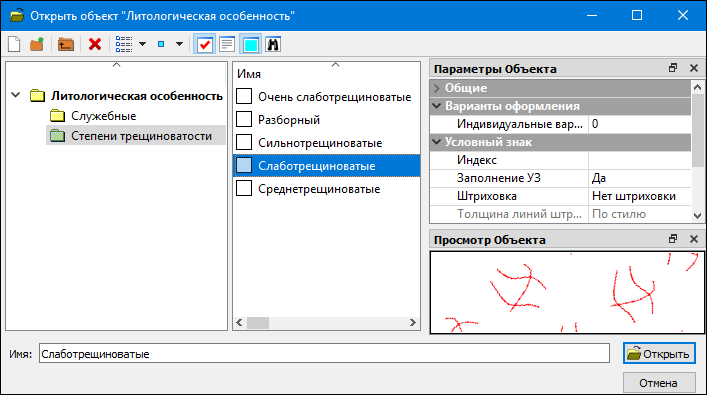Select Очень слаботрещиноватые list item
The image size is (707, 395).
[334, 96]
